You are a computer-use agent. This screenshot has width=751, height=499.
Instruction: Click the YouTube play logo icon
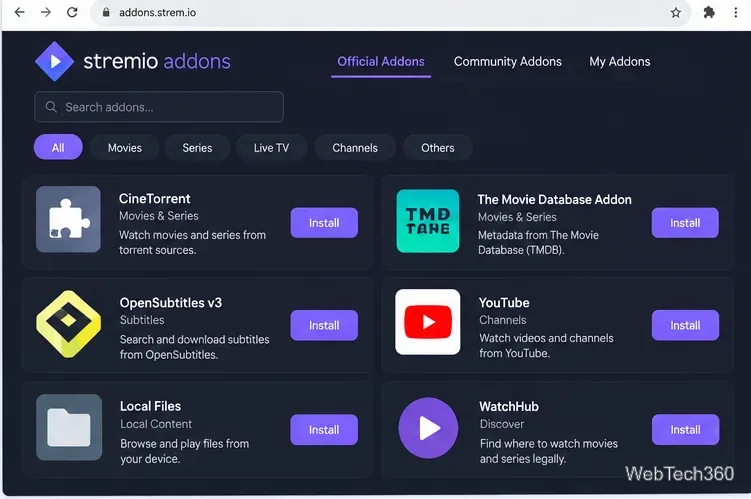tap(428, 322)
